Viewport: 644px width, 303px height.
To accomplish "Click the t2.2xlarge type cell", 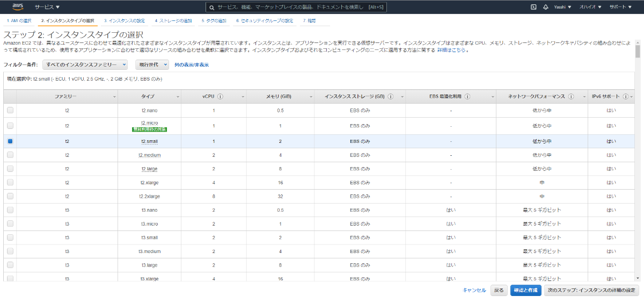I will [150, 196].
